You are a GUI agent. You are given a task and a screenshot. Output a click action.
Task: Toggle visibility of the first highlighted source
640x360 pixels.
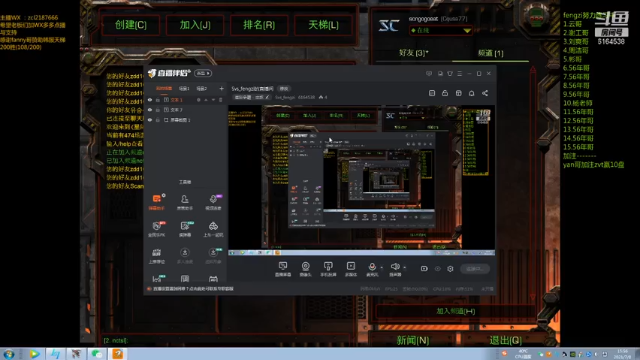(x=150, y=100)
